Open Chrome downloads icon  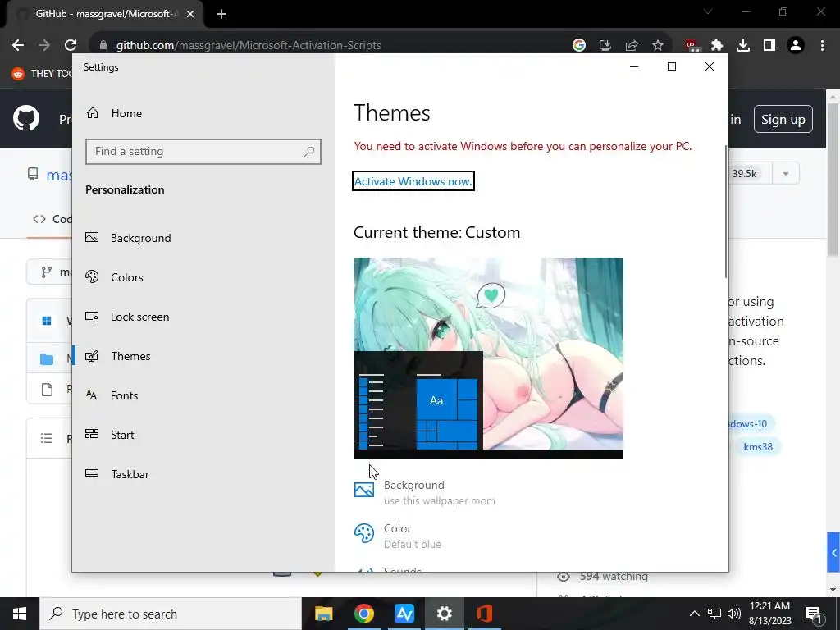(743, 46)
